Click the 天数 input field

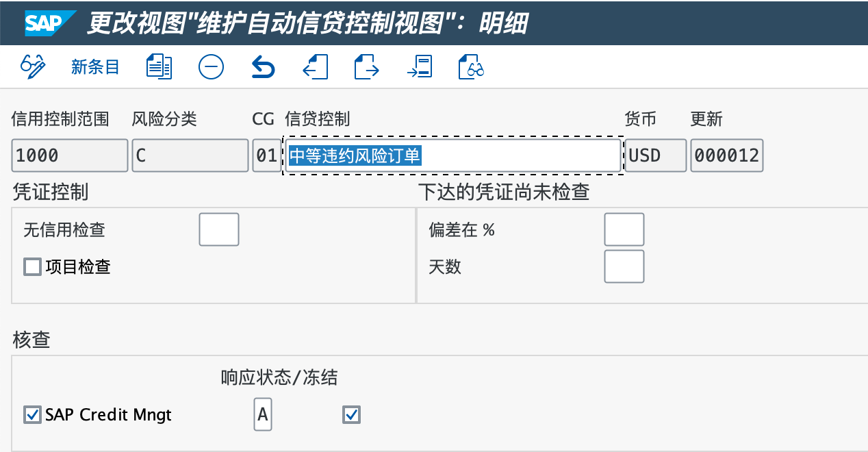(624, 266)
